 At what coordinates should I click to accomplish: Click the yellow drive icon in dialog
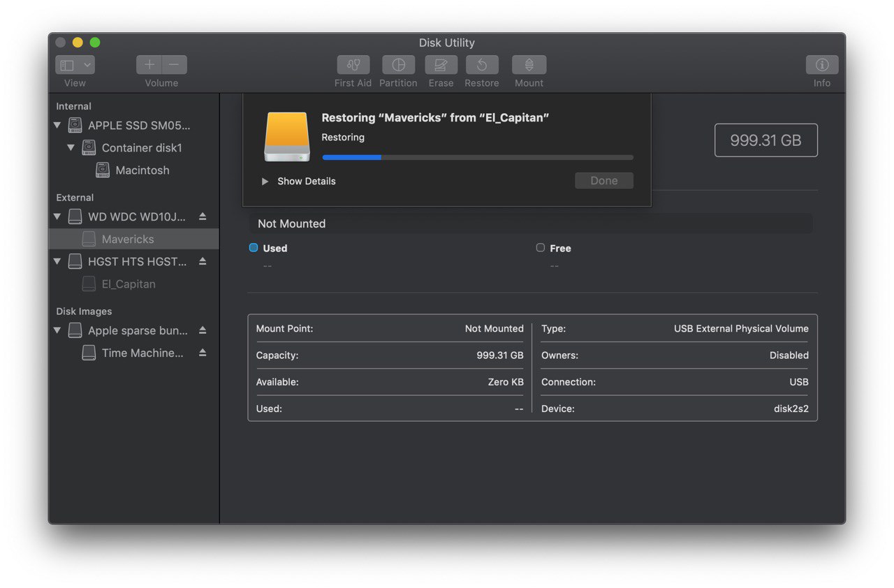pos(287,137)
